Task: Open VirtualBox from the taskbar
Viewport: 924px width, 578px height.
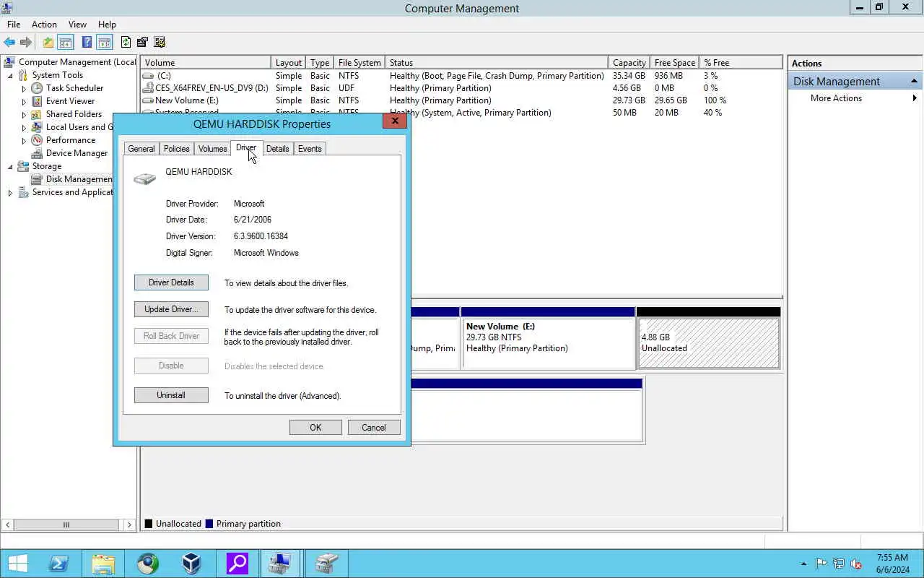Action: point(191,564)
